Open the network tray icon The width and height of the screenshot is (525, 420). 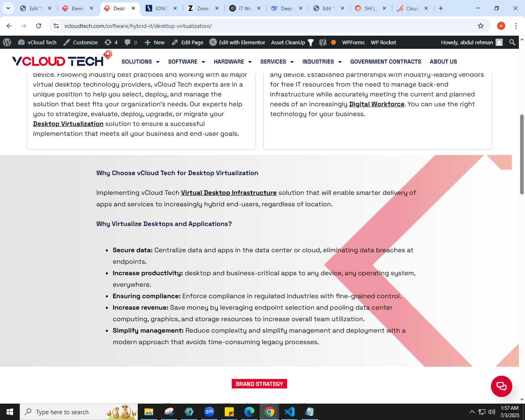pos(482,412)
